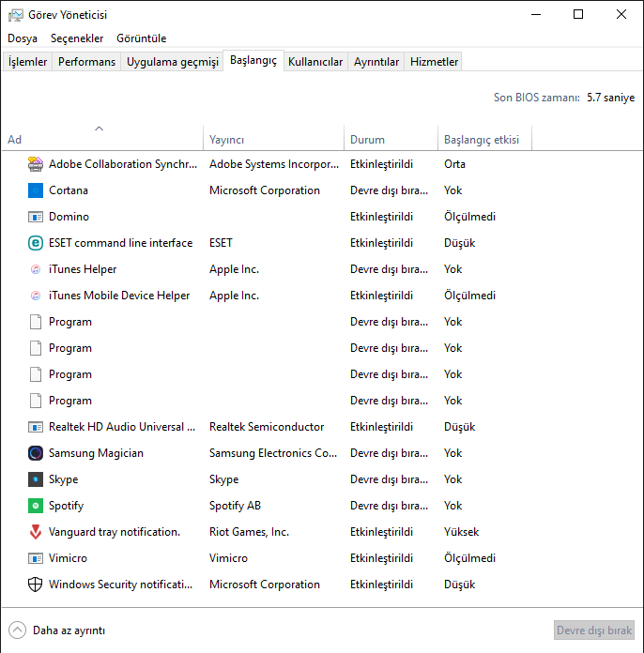Sort list by the Ad column header
The height and width of the screenshot is (653, 644).
pyautogui.click(x=15, y=140)
